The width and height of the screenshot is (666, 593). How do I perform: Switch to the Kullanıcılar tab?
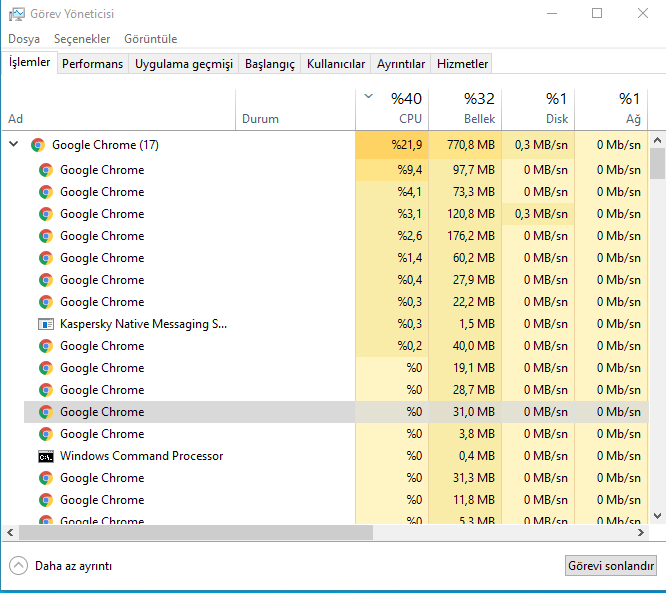[336, 64]
